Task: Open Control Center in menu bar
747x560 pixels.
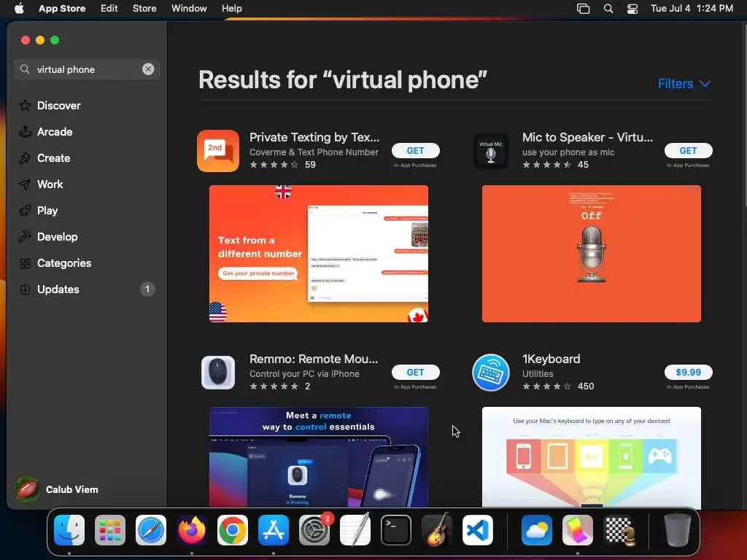Action: 632,9
